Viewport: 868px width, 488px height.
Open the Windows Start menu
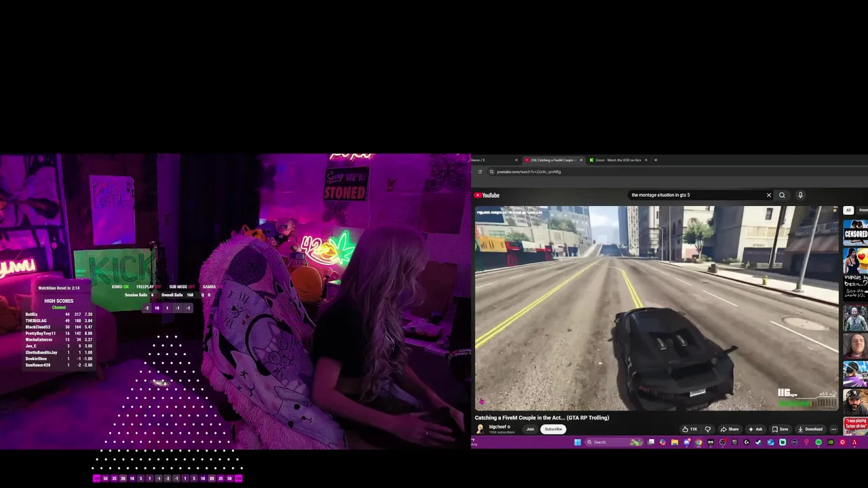point(578,443)
